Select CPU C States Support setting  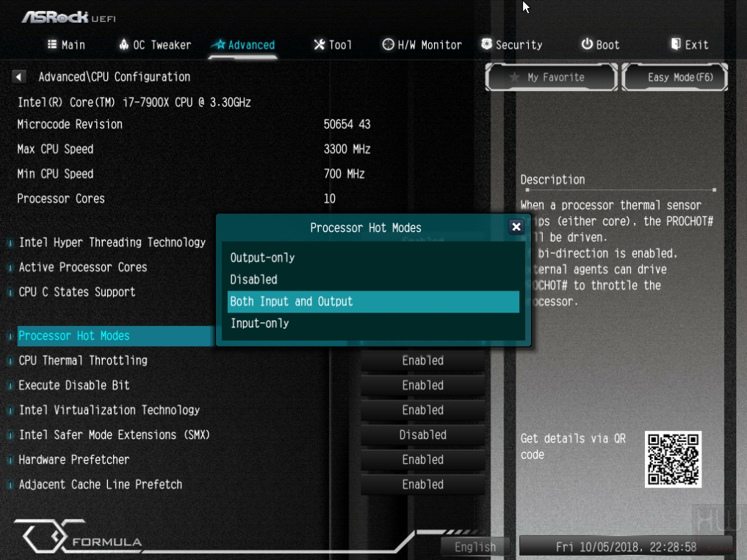pos(76,292)
